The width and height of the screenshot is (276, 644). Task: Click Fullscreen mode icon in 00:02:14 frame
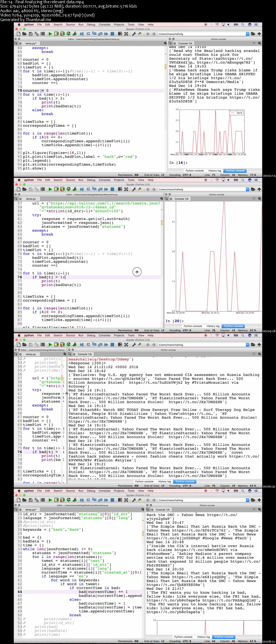[x=126, y=34]
